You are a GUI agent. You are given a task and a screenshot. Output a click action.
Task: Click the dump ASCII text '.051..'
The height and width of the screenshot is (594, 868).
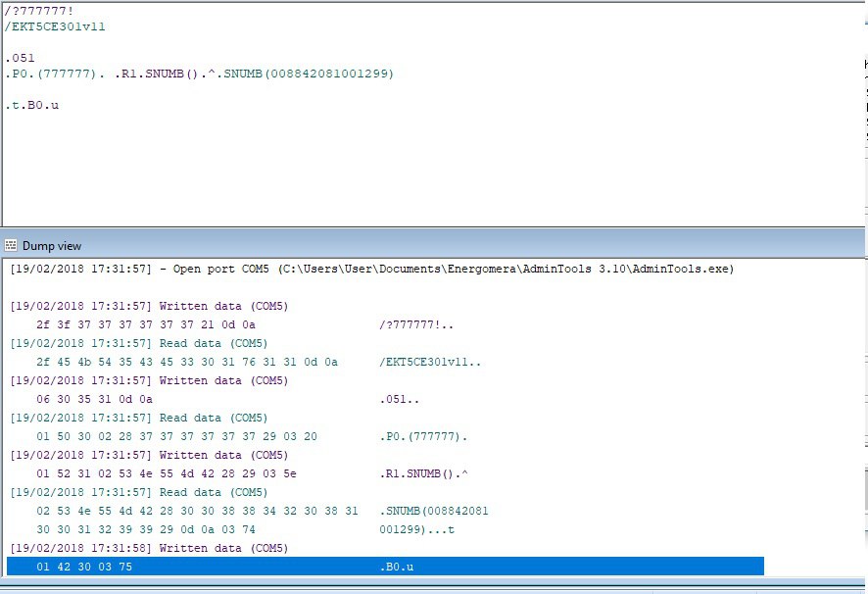(399, 399)
